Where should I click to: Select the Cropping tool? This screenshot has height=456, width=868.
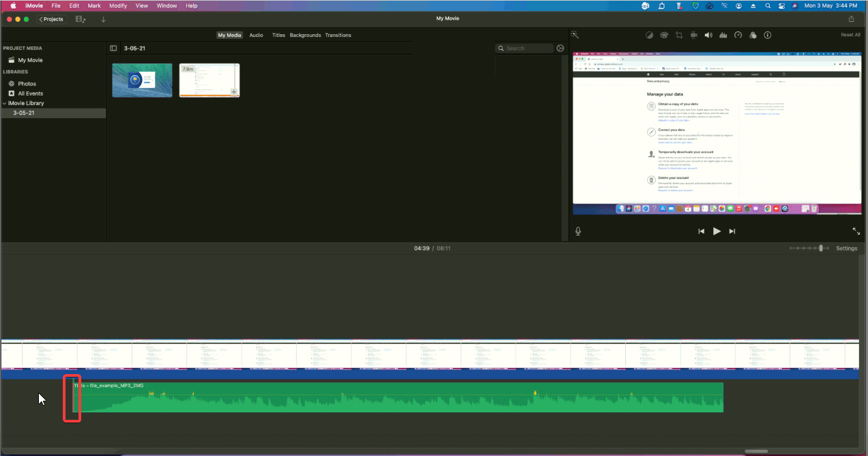click(679, 34)
